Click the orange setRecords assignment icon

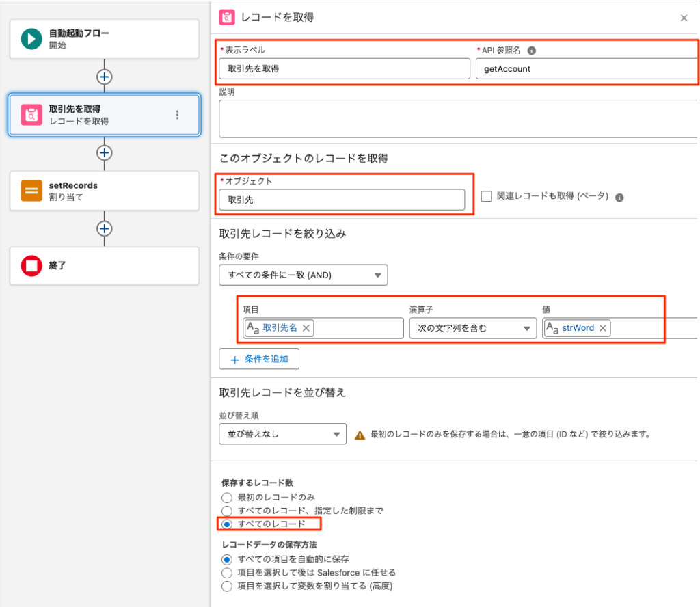pyautogui.click(x=31, y=191)
